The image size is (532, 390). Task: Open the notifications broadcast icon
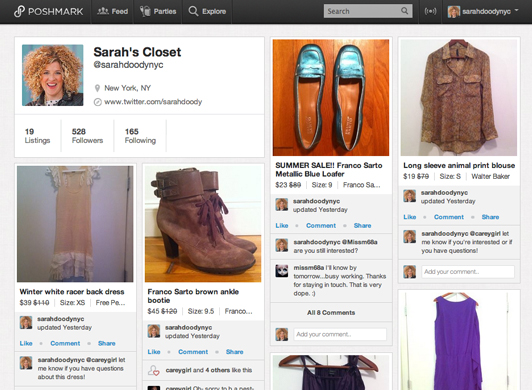coord(430,11)
